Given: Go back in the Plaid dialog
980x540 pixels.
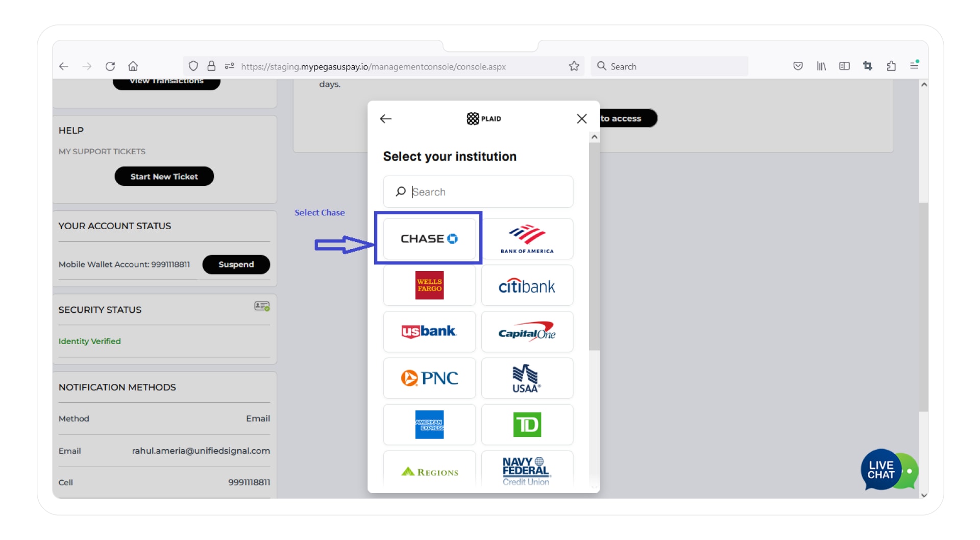Looking at the screenshot, I should (386, 119).
